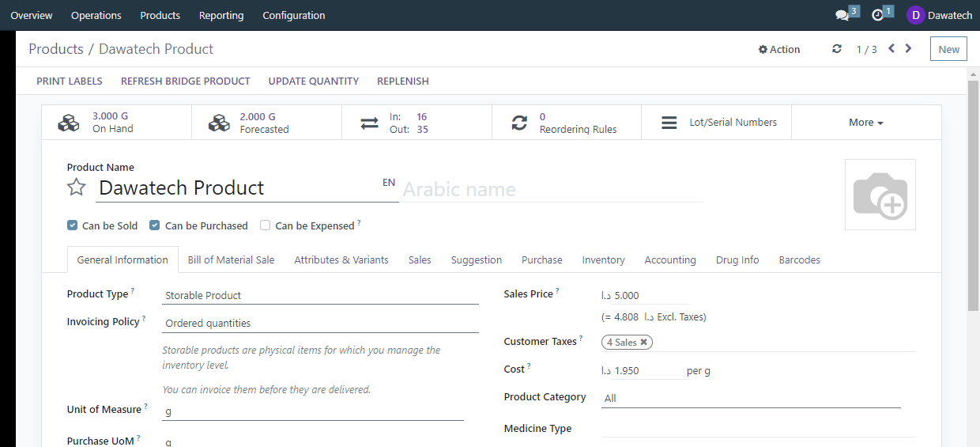Switch to the Suggestion tab
Image resolution: width=980 pixels, height=447 pixels.
477,259
